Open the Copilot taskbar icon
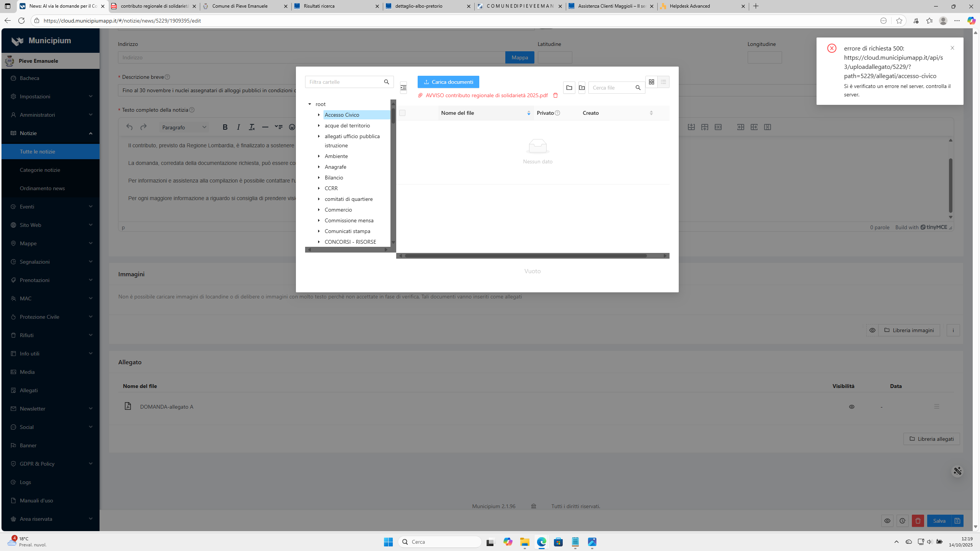 [x=508, y=542]
